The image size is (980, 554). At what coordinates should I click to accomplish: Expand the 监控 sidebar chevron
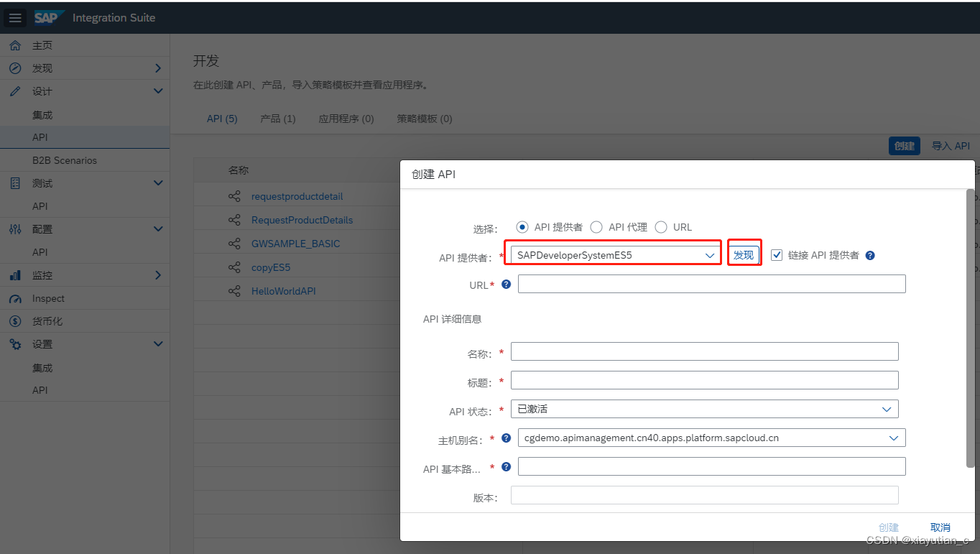(x=158, y=275)
